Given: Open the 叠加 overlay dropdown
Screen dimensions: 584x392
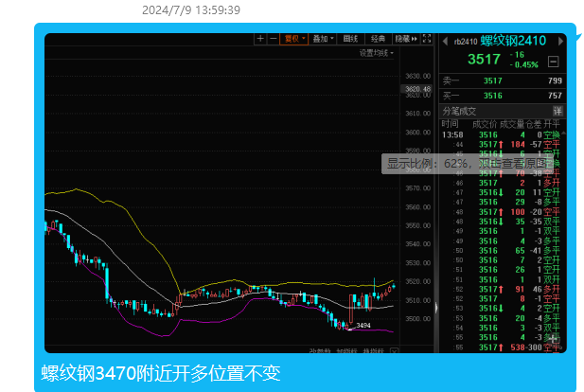Looking at the screenshot, I should (323, 39).
